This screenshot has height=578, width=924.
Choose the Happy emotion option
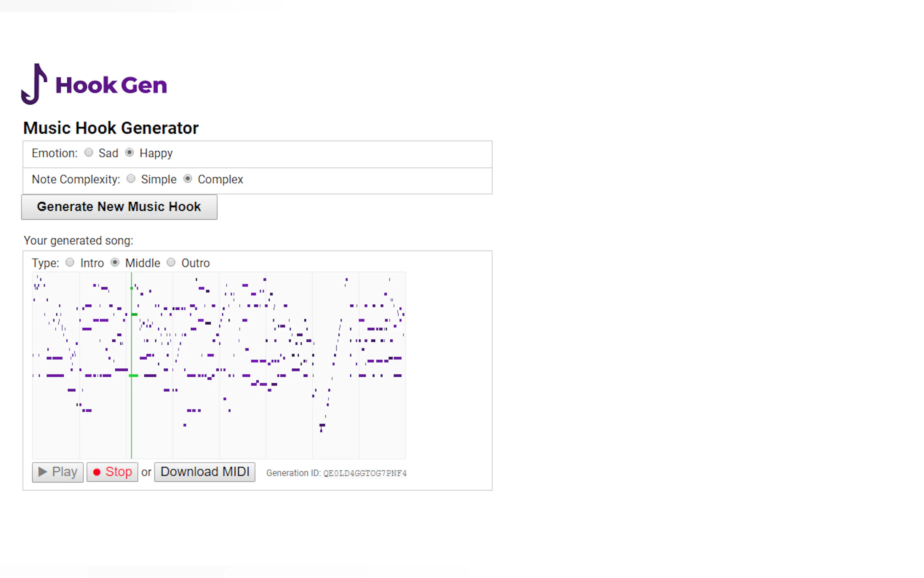tap(130, 153)
